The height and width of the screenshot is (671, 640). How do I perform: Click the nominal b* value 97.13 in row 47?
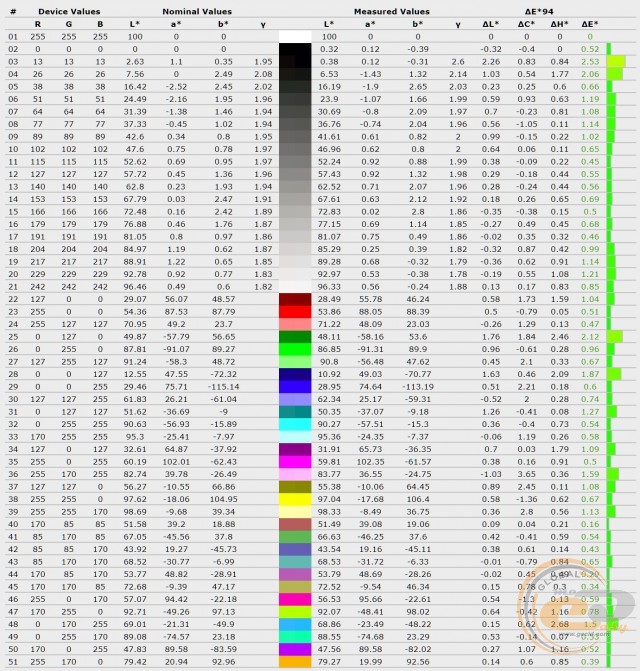click(223, 612)
